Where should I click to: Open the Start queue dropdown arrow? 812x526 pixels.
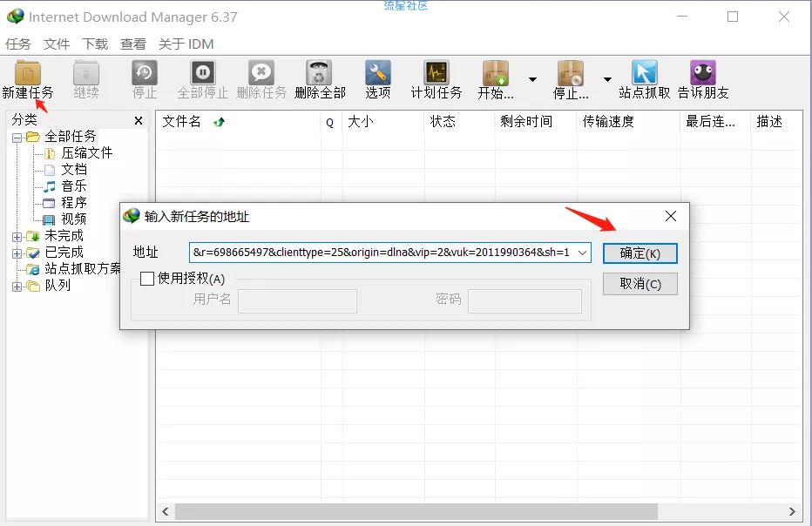click(532, 80)
